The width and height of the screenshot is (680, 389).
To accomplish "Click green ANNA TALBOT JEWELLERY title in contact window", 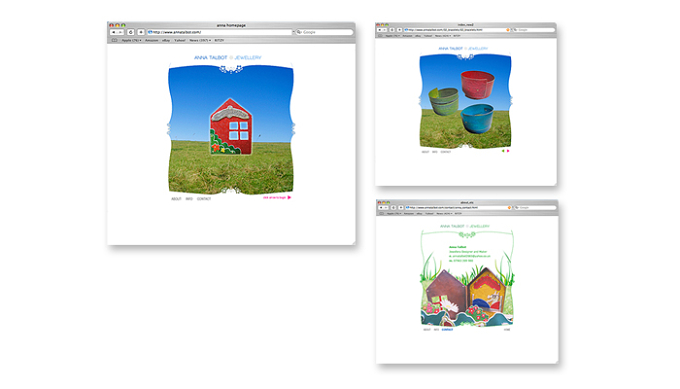I will (465, 226).
